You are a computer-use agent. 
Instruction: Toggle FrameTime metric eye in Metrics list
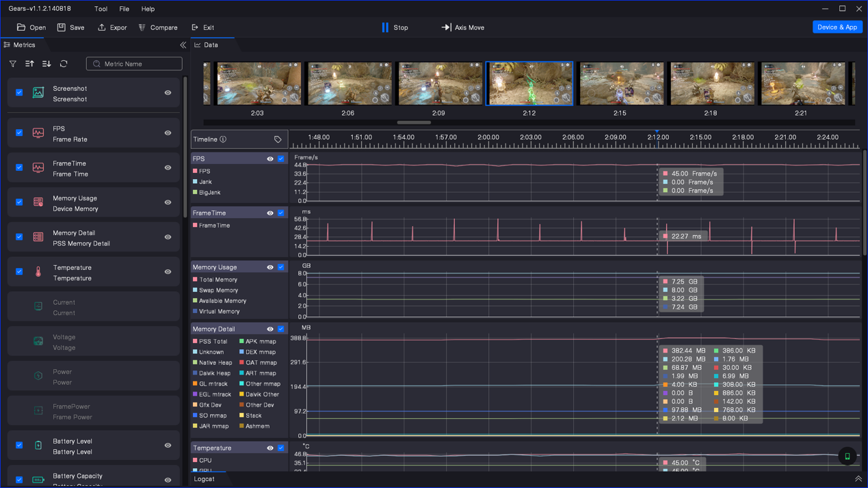coord(168,168)
